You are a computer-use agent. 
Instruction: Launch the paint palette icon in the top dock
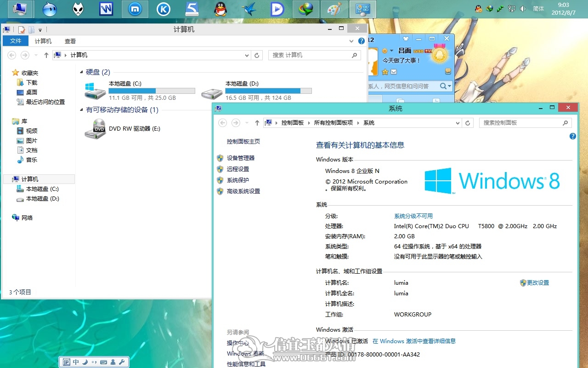point(334,9)
